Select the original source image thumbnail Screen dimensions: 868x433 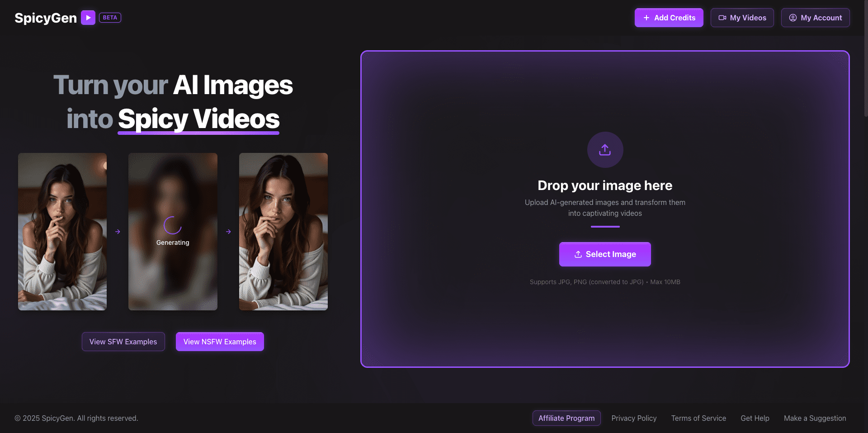click(x=62, y=232)
